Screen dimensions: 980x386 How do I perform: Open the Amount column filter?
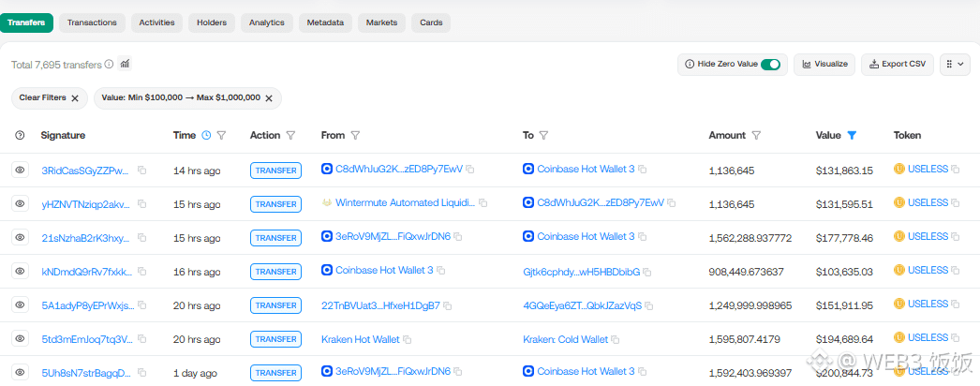tap(756, 136)
